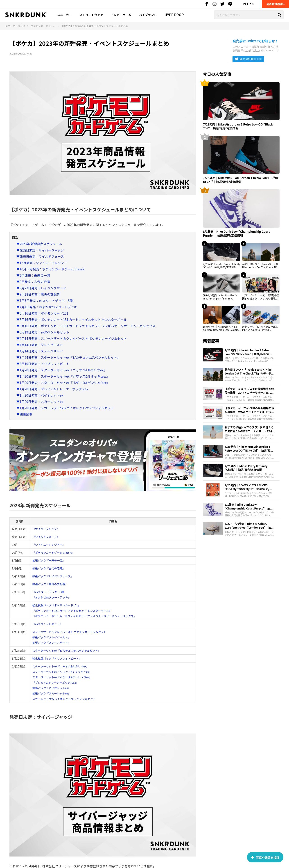Open new article BEAMS × STARBUCKS

coord(241,490)
